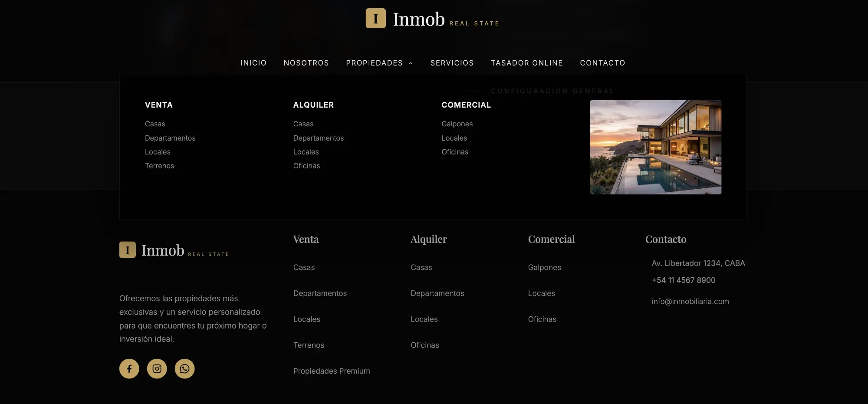
Task: Click the email info@inmobiliaria.com
Action: point(690,302)
